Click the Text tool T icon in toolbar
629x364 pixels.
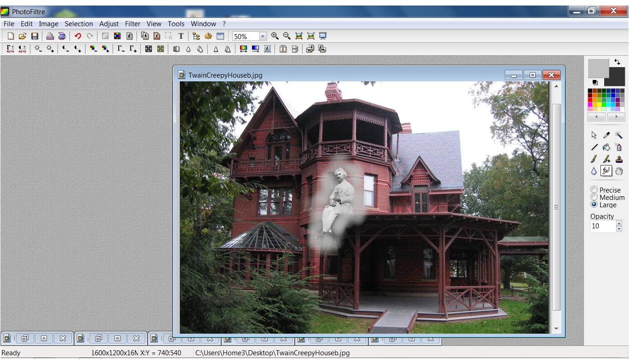click(181, 36)
